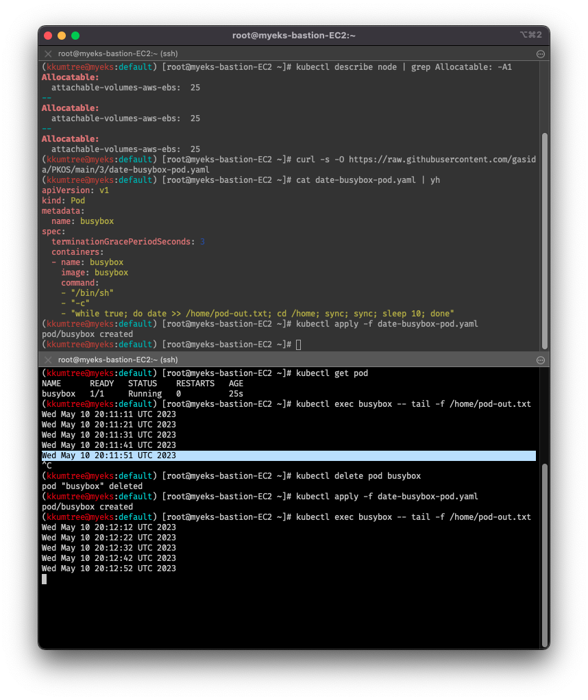Select the lower pane title root@myeks-bastion-EC2:~ (ssh)
This screenshot has width=588, height=700.
[118, 360]
